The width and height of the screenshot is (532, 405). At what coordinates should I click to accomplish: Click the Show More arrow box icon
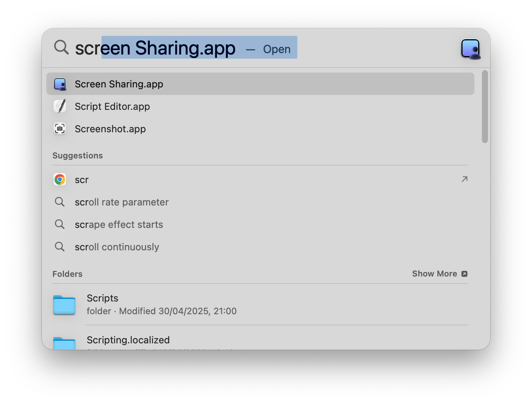click(x=464, y=274)
